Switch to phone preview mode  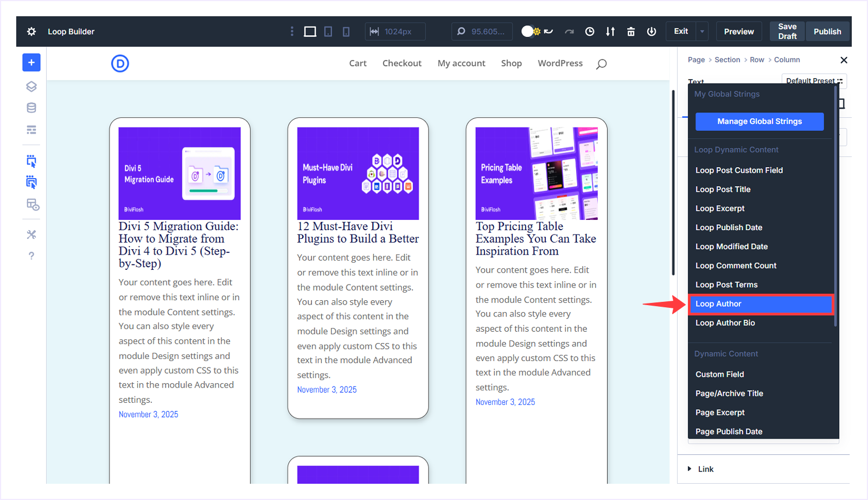coord(346,31)
